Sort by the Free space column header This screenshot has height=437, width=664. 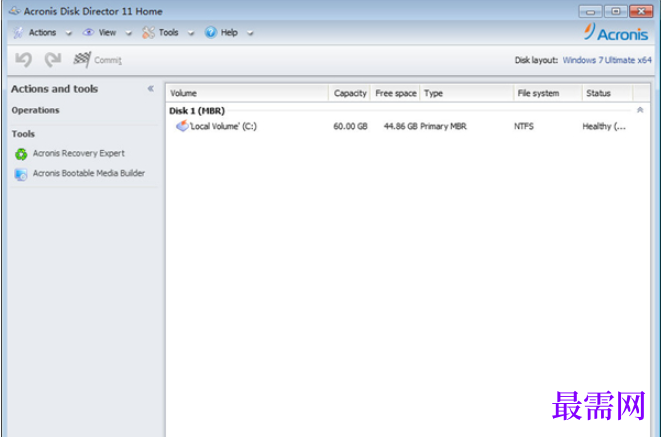pyautogui.click(x=396, y=93)
